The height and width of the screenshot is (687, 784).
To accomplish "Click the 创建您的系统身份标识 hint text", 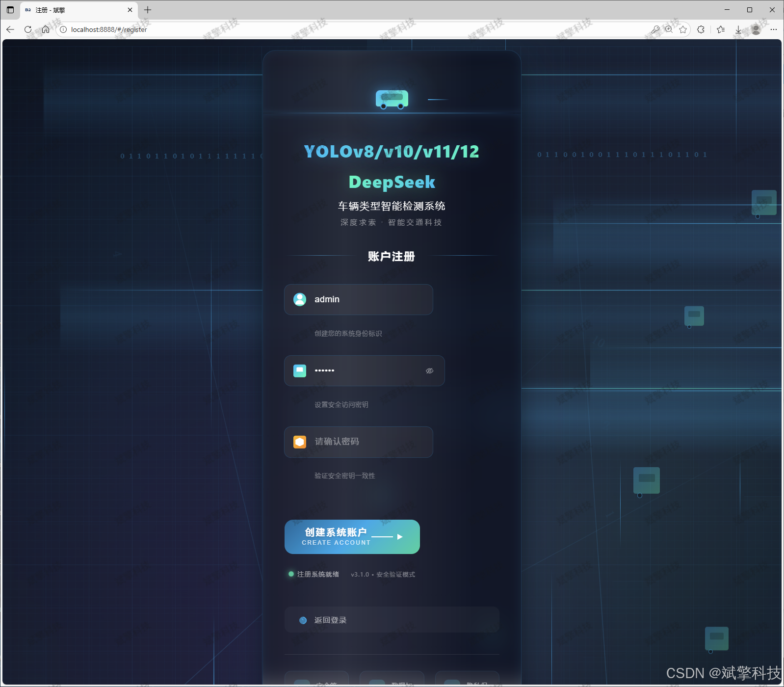I will click(348, 334).
